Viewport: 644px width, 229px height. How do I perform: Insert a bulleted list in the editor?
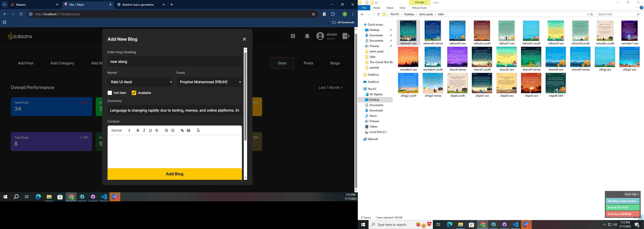coord(173,131)
